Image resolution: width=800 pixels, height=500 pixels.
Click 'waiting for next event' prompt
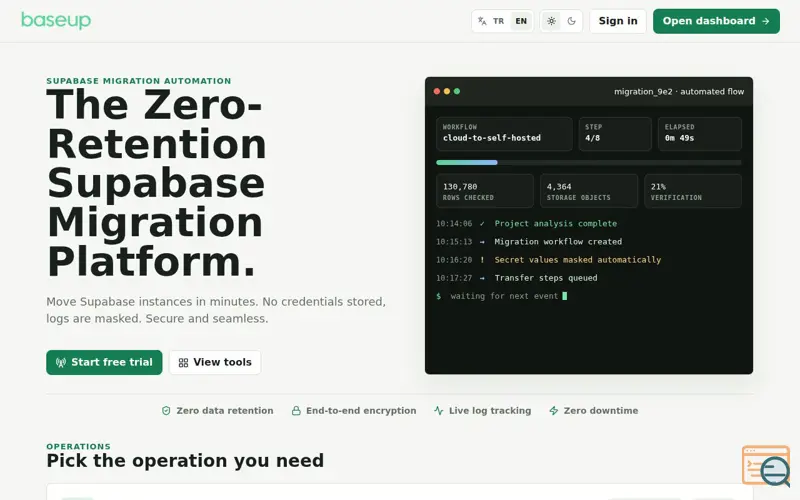click(504, 296)
